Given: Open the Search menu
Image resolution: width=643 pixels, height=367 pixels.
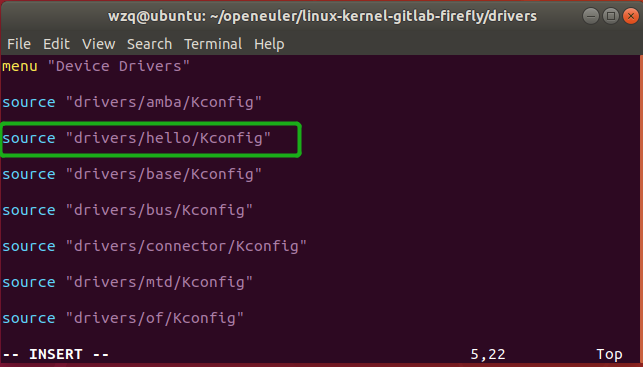Looking at the screenshot, I should click(149, 44).
